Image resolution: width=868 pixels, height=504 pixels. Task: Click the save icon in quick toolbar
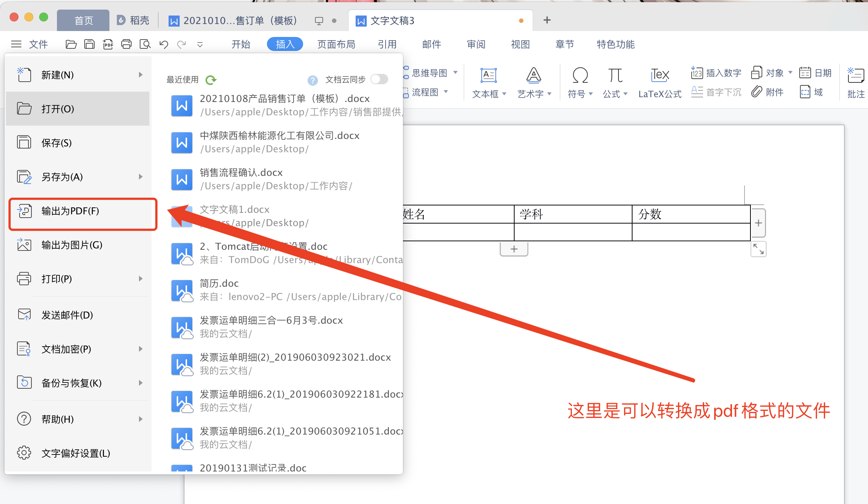point(89,44)
